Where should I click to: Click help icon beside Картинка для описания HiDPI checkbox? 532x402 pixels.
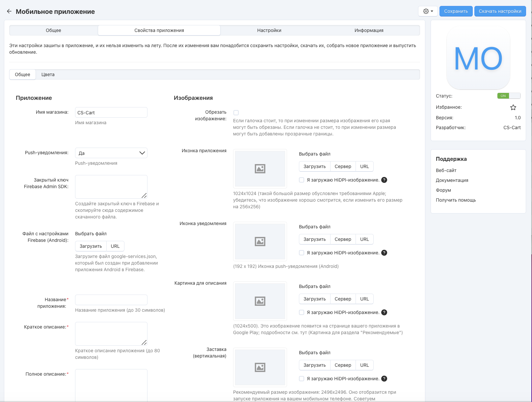(x=384, y=312)
